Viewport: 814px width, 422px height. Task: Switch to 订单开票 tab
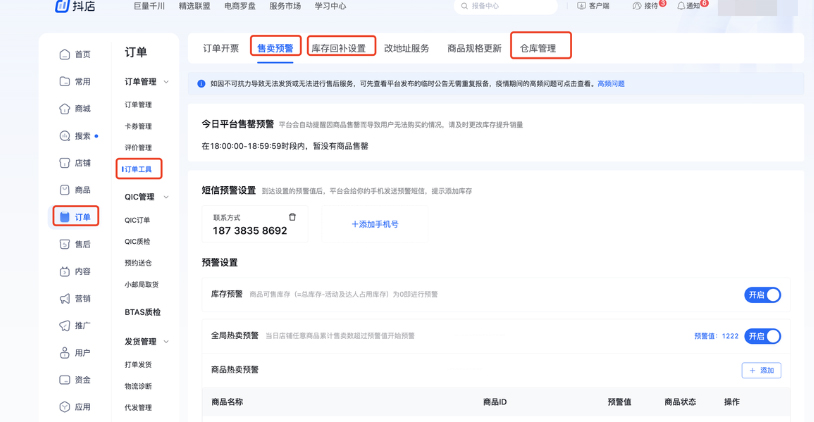pyautogui.click(x=221, y=48)
